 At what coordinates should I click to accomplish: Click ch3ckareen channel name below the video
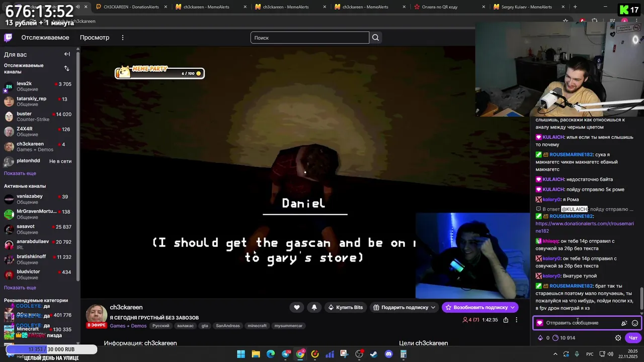[x=126, y=307]
